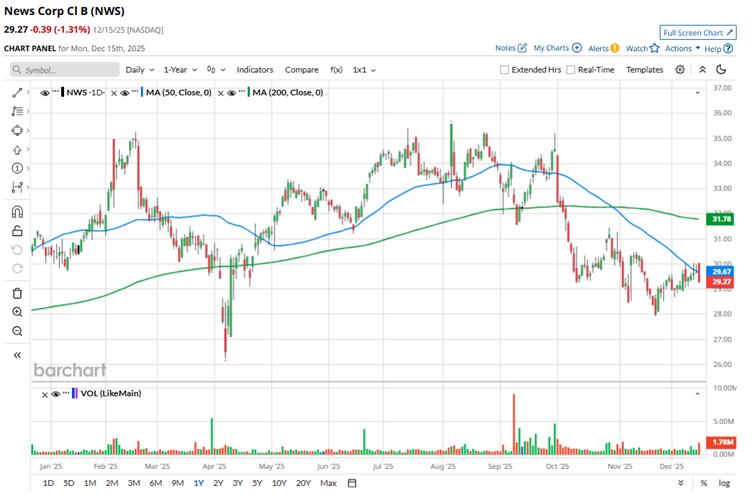Collapse the drawing tools sidebar
The width and height of the screenshot is (753, 498).
tap(17, 355)
